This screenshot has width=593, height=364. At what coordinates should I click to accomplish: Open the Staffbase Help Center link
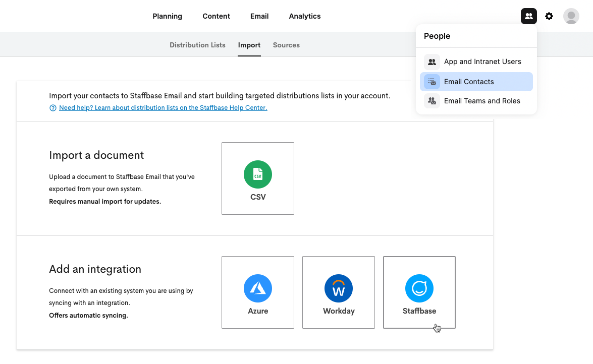click(163, 108)
